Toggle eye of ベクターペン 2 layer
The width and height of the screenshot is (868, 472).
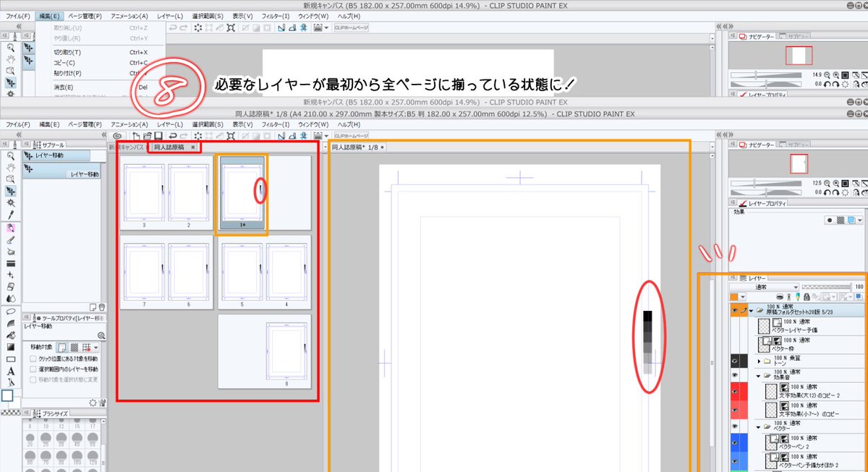735,442
